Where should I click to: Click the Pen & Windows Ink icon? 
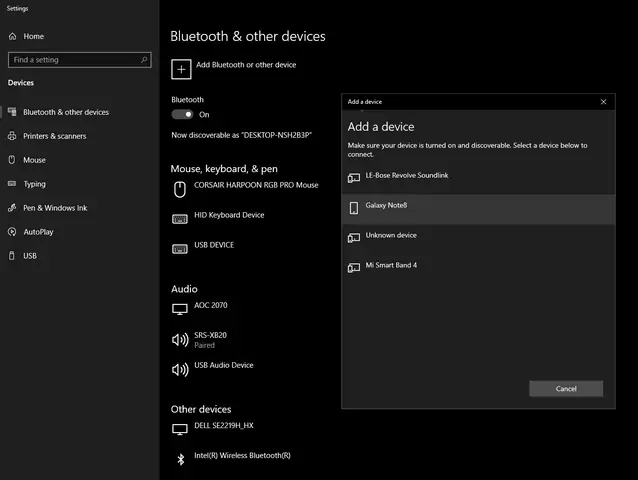12,208
